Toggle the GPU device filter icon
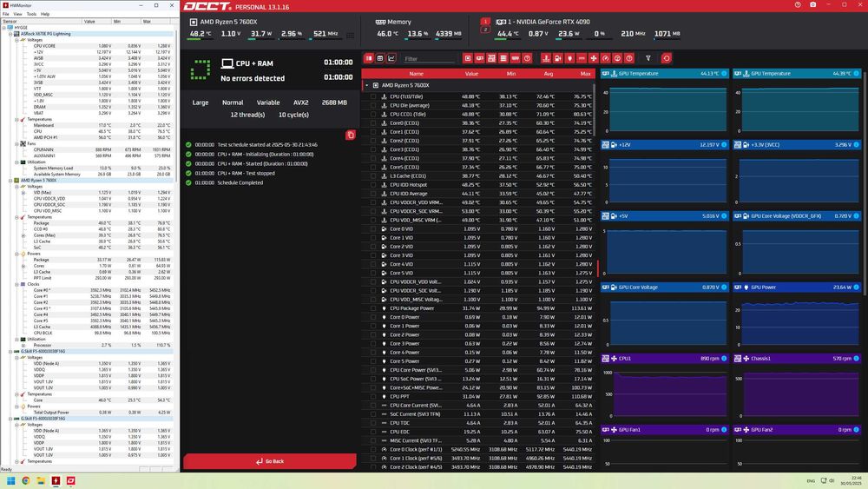This screenshot has height=489, width=868. point(479,58)
